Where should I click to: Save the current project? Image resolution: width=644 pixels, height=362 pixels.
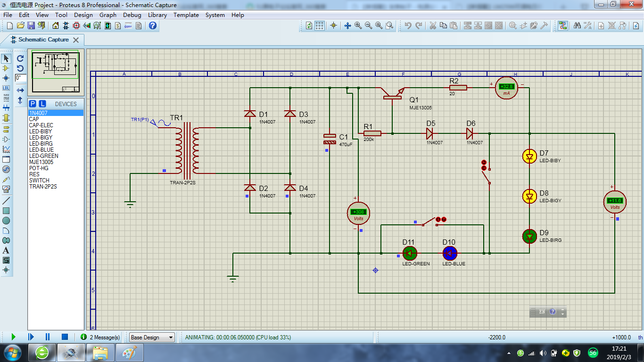[x=31, y=25]
